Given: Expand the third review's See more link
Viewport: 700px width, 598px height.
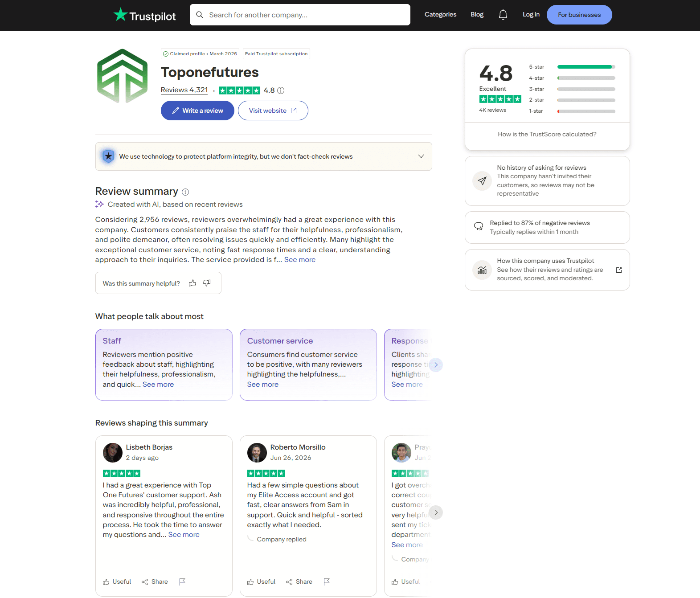Looking at the screenshot, I should pyautogui.click(x=407, y=545).
